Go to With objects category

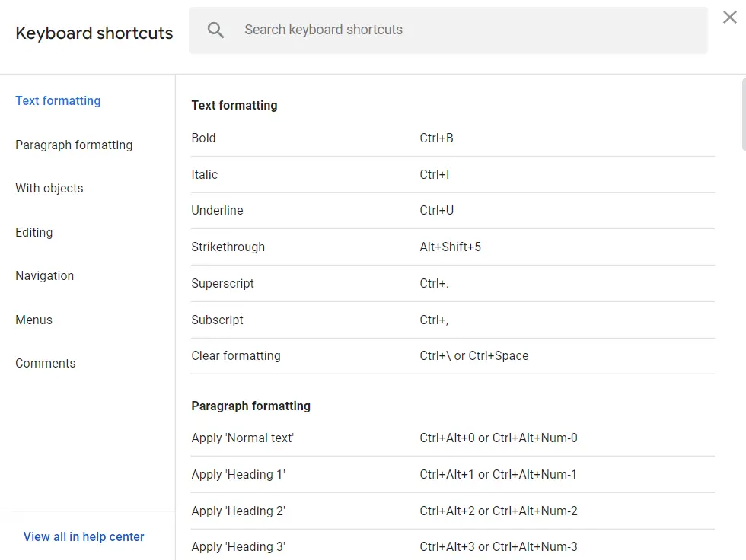tap(49, 189)
